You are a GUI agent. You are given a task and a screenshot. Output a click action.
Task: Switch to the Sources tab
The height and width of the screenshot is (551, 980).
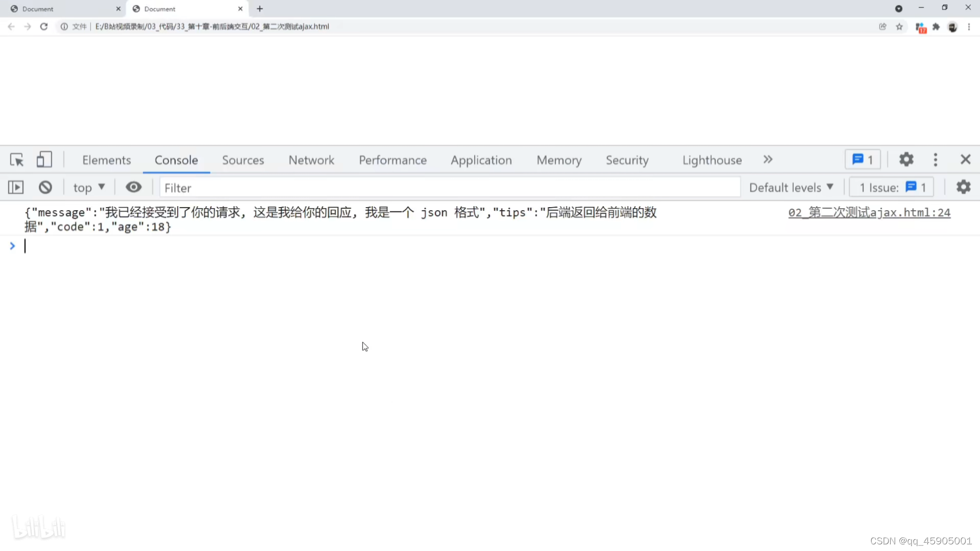click(243, 160)
